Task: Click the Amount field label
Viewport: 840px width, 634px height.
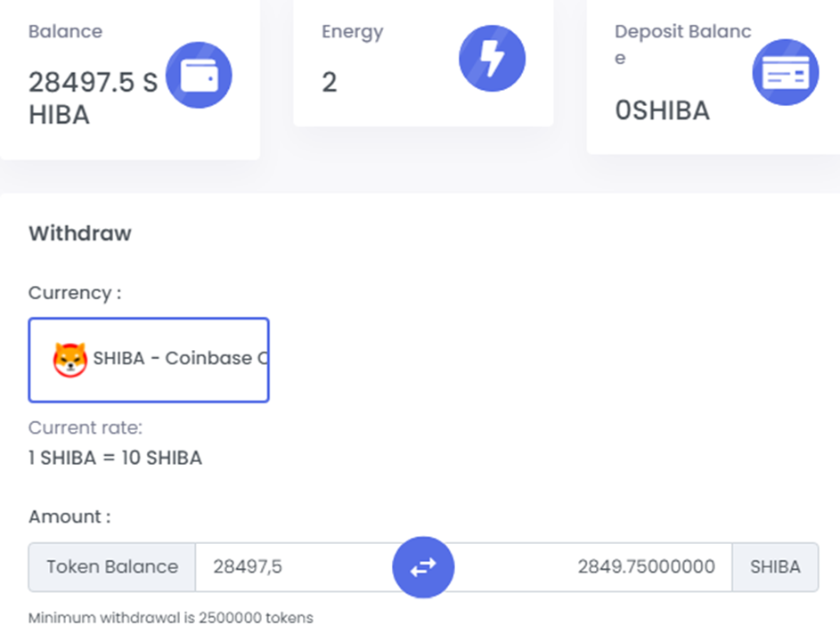Action: [69, 516]
